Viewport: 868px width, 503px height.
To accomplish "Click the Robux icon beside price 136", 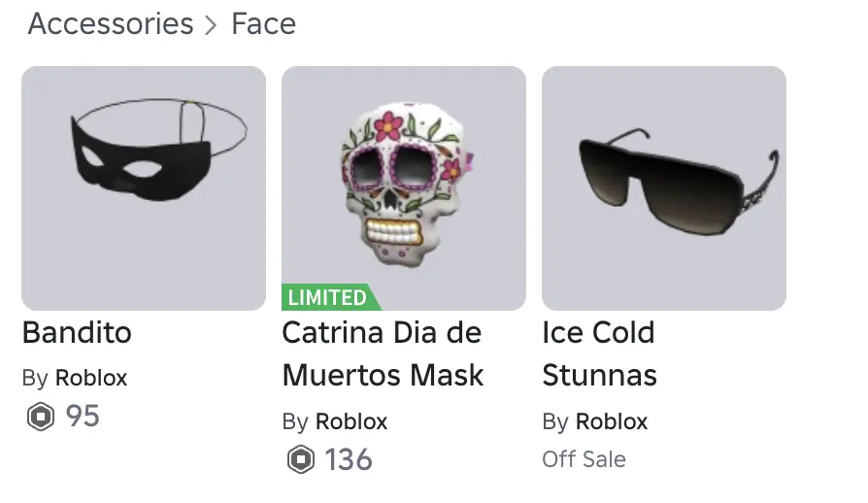I will 301,460.
